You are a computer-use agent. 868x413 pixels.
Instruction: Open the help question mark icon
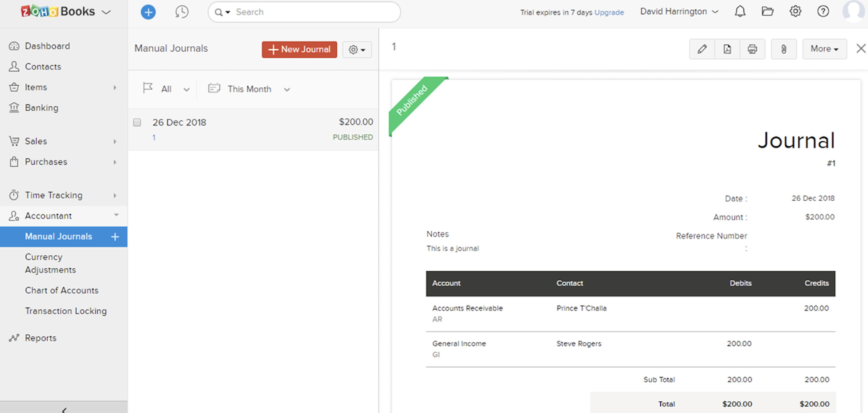point(823,12)
